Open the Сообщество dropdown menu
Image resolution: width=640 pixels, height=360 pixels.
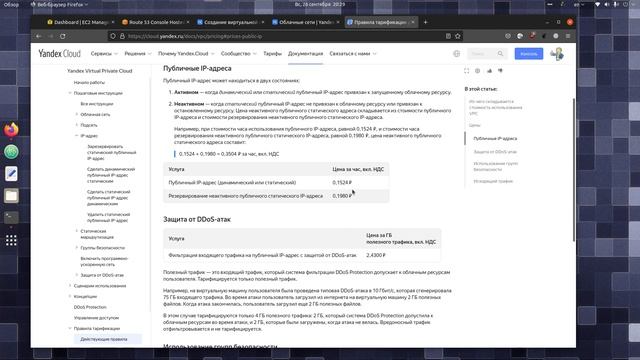(239, 53)
